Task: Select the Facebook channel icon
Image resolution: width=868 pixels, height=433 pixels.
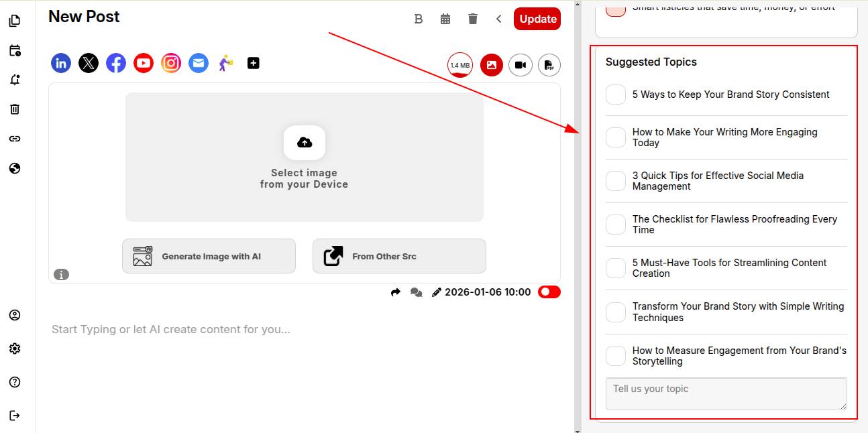Action: (116, 63)
